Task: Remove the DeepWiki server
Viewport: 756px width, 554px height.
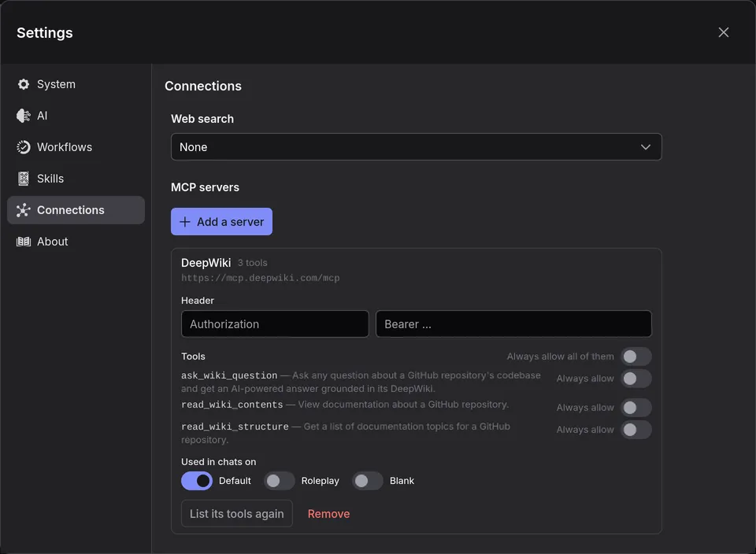Action: pos(329,514)
